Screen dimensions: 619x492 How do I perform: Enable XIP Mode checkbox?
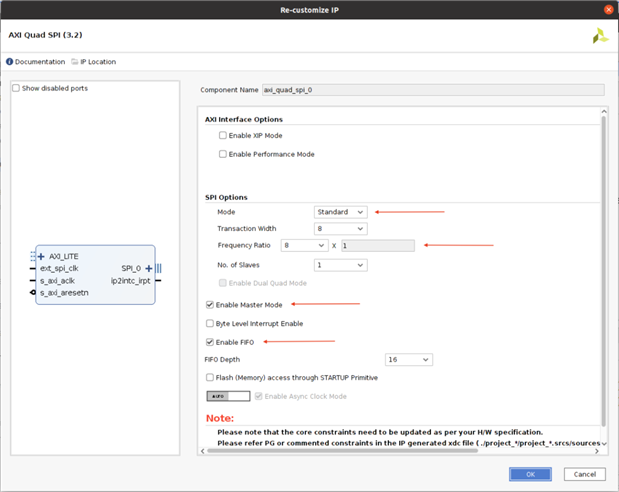click(x=223, y=135)
